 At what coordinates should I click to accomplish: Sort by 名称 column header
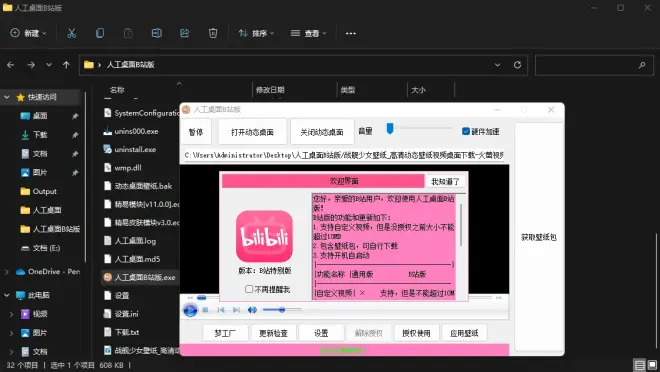click(x=117, y=90)
